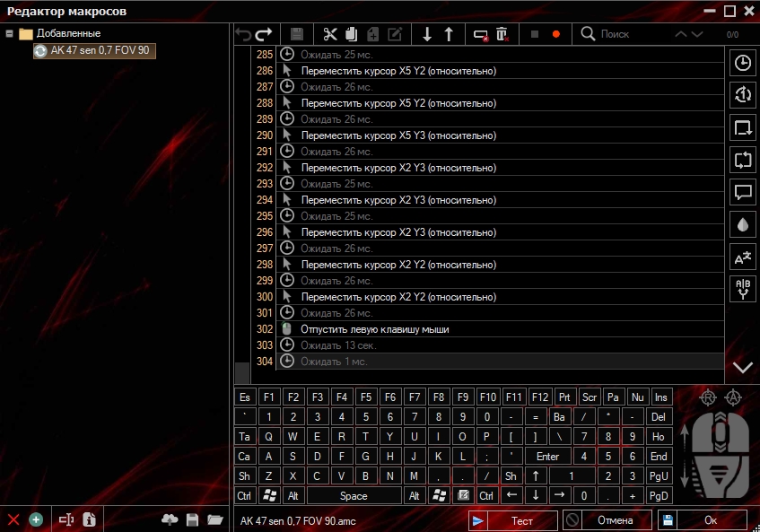Image resolution: width=760 pixels, height=532 pixels.
Task: Click the trash delete-all icon in toolbar
Action: 502,34
